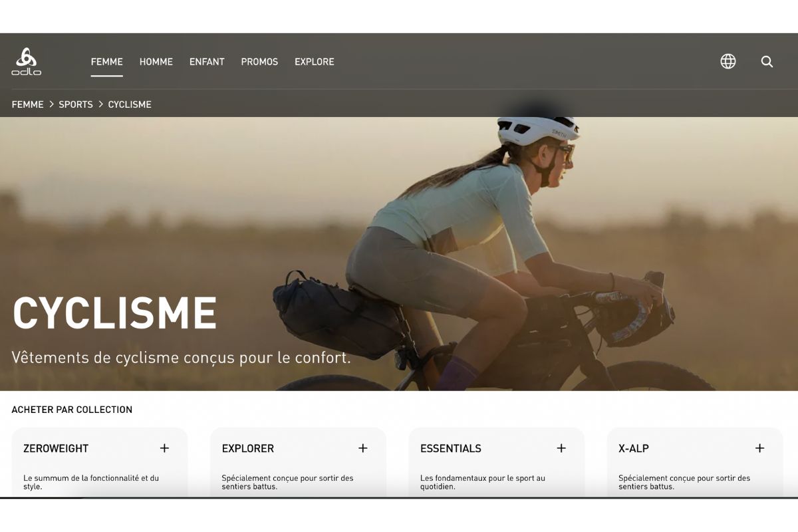The height and width of the screenshot is (532, 798).
Task: Expand Explorer collection plus icon
Action: coord(363,448)
